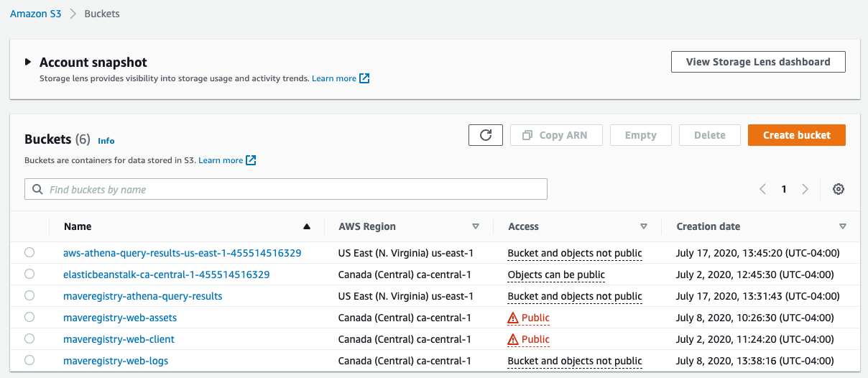Click the Account snapshot heading

(93, 63)
